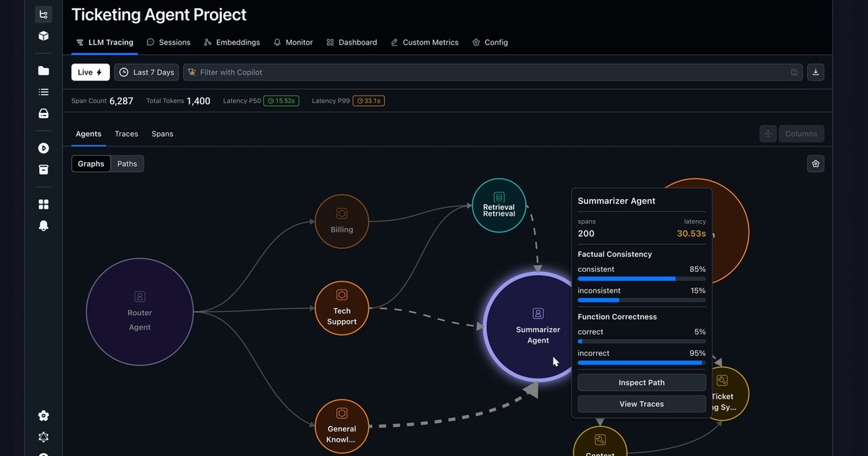The image size is (868, 456).
Task: Click the consistent 85% progress bar
Action: point(642,279)
